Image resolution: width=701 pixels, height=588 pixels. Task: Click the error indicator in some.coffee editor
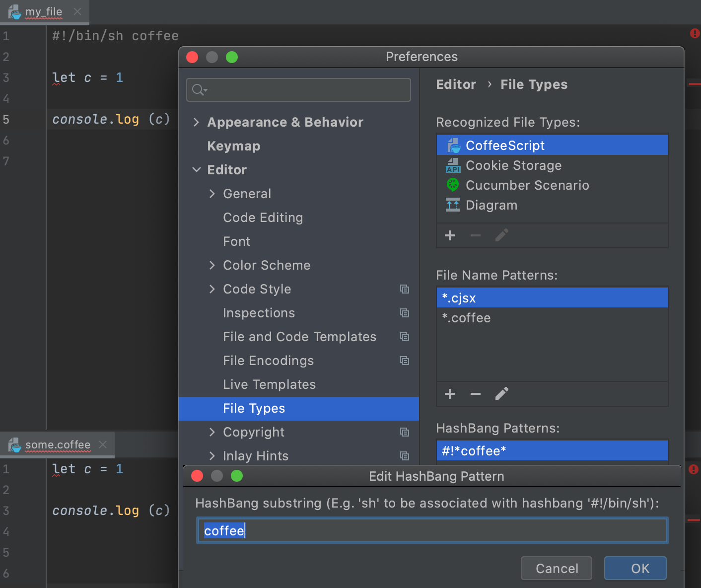[x=694, y=469]
